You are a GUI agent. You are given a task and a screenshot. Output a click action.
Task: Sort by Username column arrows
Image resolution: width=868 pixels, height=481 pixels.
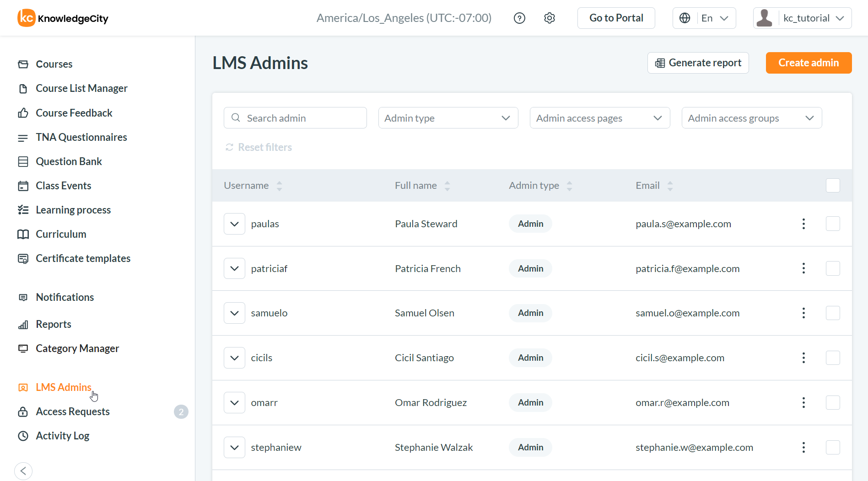tap(279, 186)
